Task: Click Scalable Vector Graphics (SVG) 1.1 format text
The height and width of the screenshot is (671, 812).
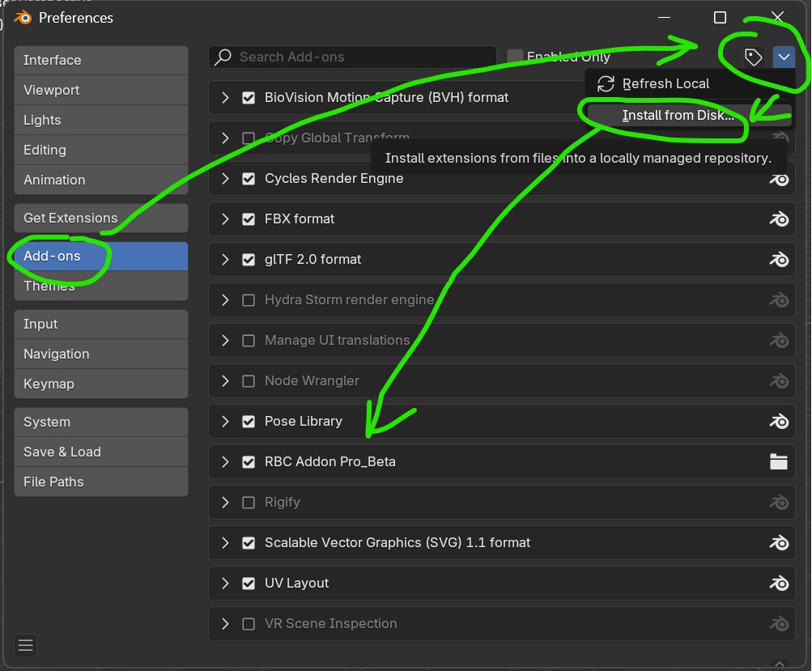Action: 397,543
